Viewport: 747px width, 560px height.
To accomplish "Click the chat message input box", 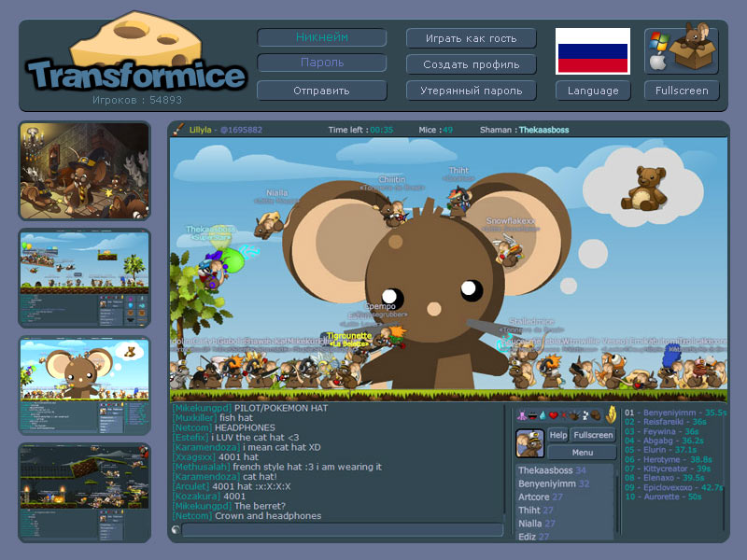I will pyautogui.click(x=343, y=530).
